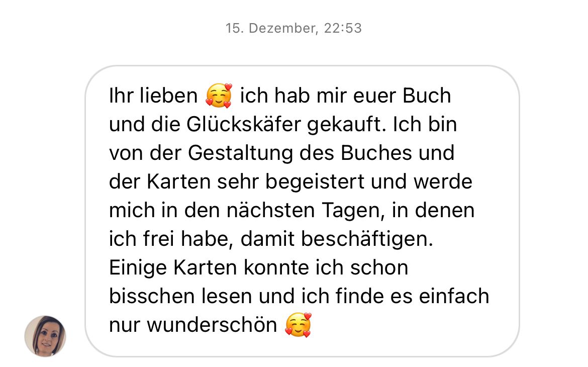Click the word 'einfach' ending the eighth line
This screenshot has width=588, height=367.
click(x=454, y=297)
